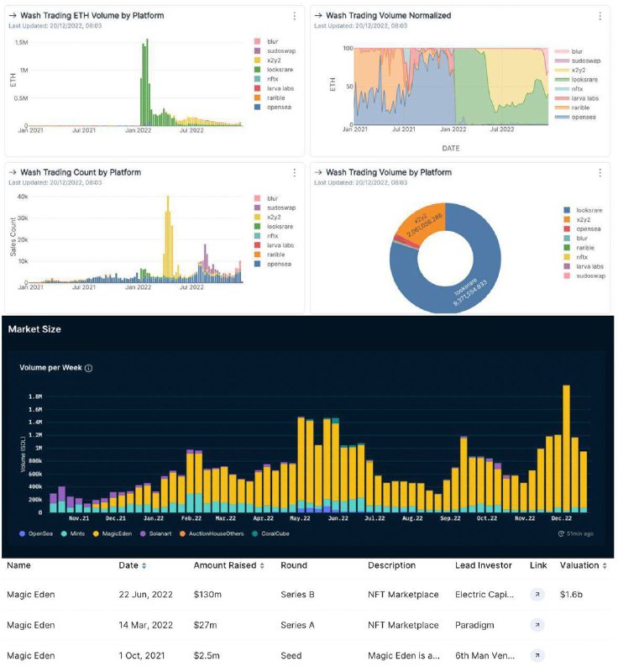Click the Series B round cell
Image resolution: width=618 pixels, height=672 pixels.
(297, 595)
